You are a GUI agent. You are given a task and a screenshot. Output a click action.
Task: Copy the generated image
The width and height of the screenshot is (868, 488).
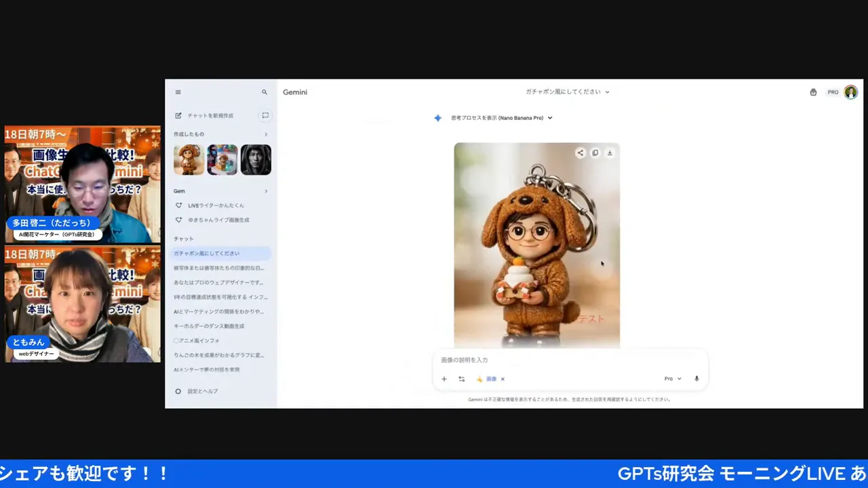595,152
